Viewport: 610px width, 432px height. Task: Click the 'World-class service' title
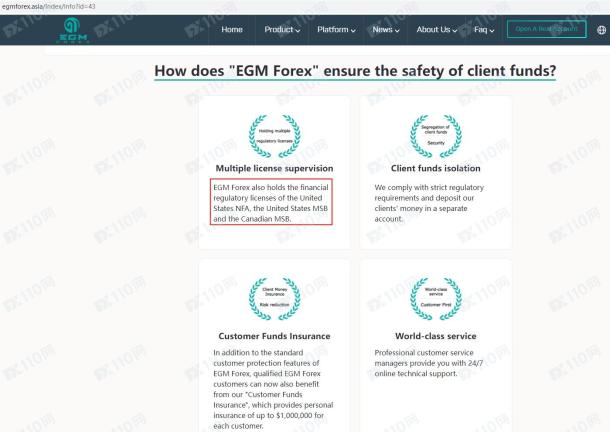coord(436,336)
